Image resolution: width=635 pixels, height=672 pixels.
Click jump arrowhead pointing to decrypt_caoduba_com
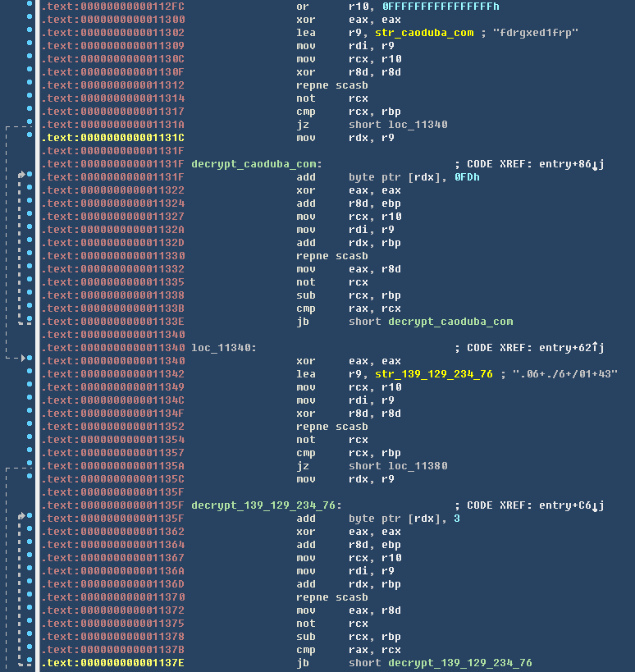pos(23,175)
